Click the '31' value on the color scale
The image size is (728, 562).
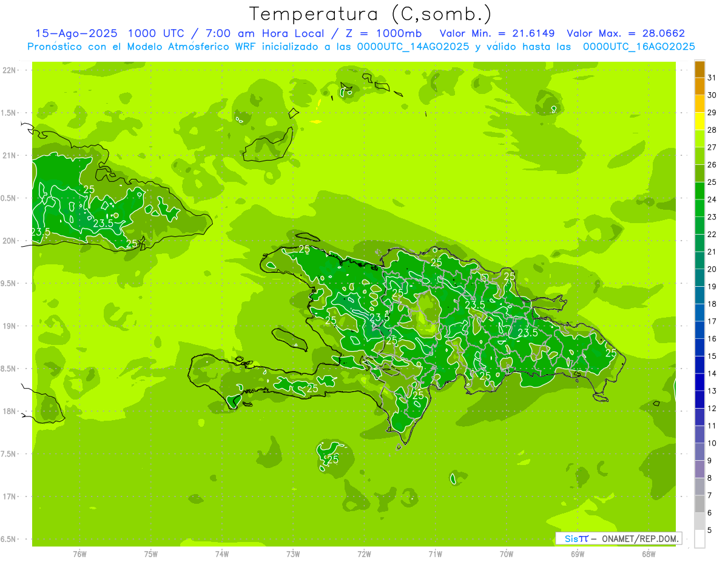(x=712, y=78)
